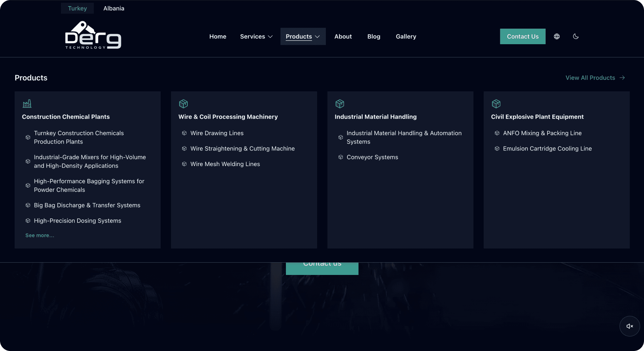Click the cube icon above Wire & Coil Processing Machinery
Image resolution: width=644 pixels, height=351 pixels.
tap(183, 104)
